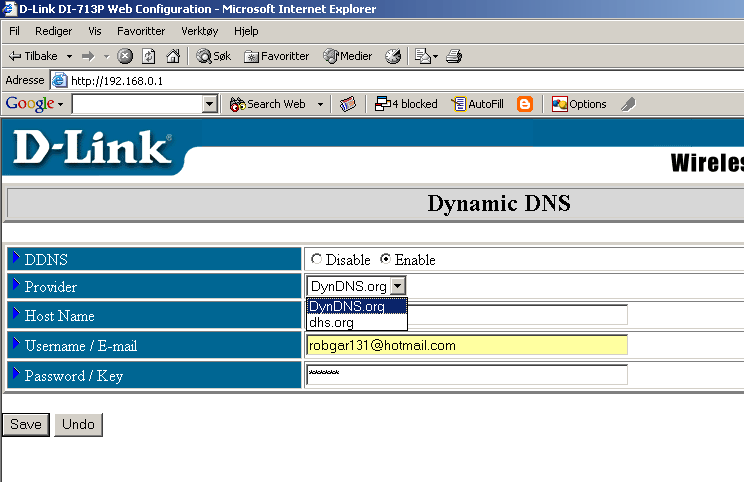Click the arrow icon beside Username / E-mail

[16, 343]
